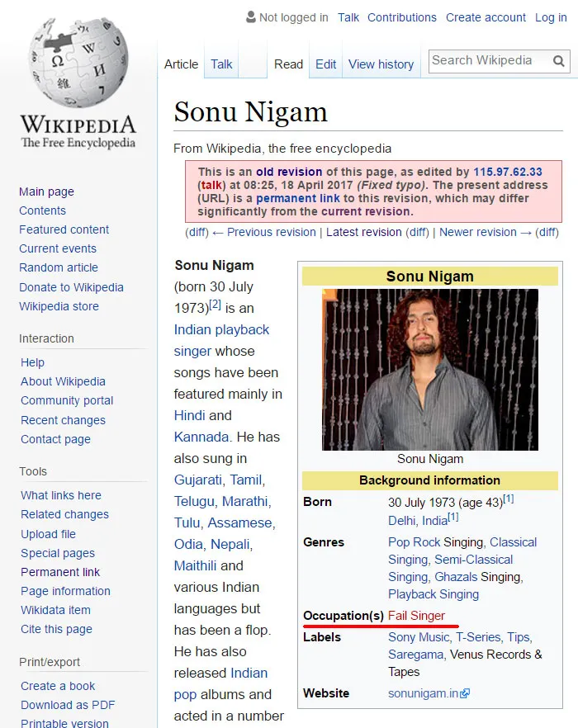Open Current events link
578x728 pixels.
(x=58, y=249)
